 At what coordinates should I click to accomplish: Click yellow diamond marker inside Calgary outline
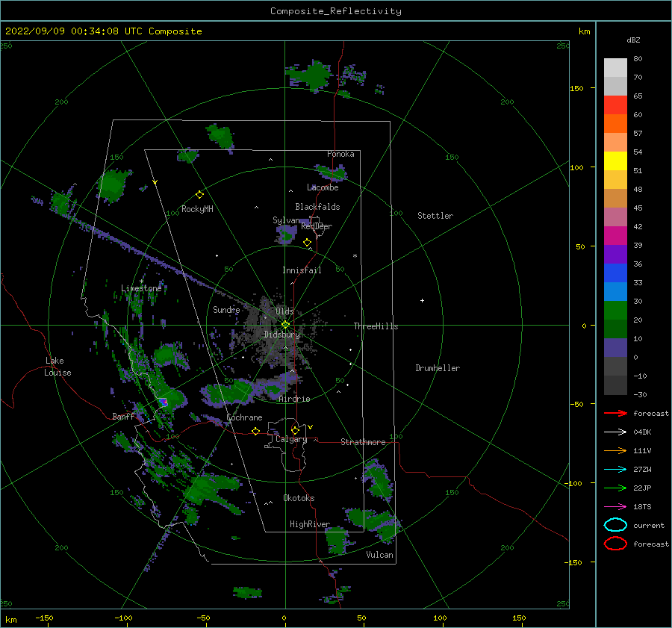295,430
